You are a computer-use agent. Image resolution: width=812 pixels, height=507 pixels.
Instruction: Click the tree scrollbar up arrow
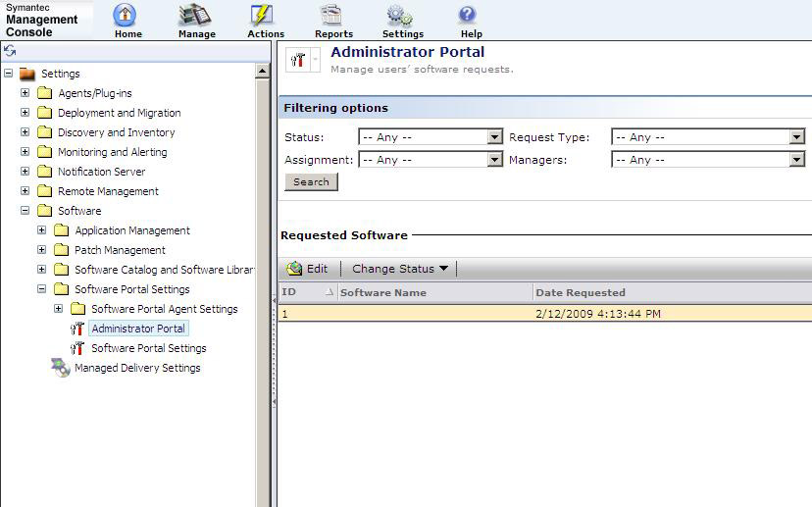[x=262, y=71]
